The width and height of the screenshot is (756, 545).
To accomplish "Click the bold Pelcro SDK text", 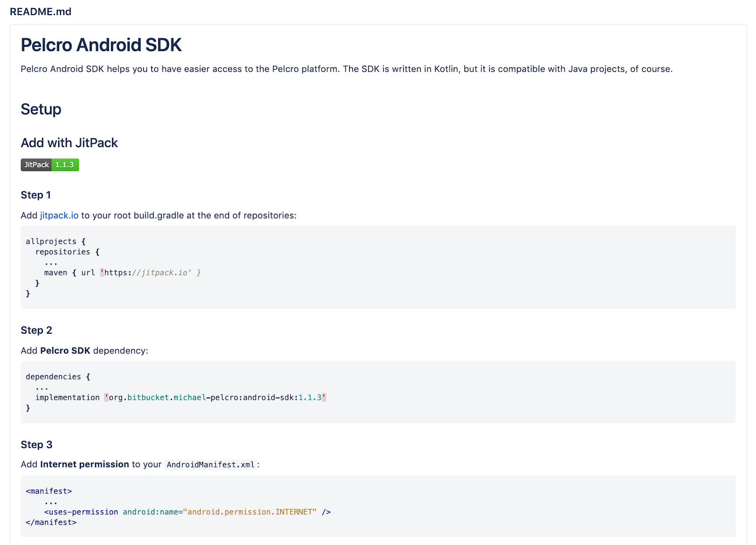I will pos(65,351).
